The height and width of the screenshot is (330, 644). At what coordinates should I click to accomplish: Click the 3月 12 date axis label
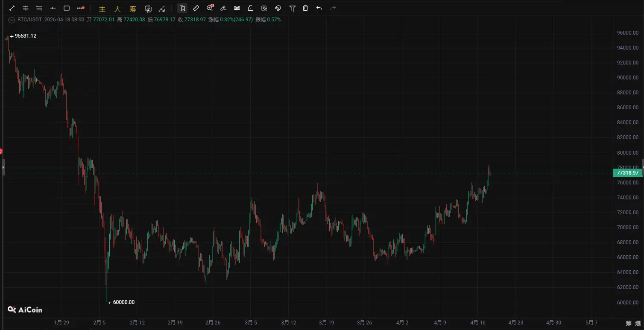pyautogui.click(x=288, y=323)
